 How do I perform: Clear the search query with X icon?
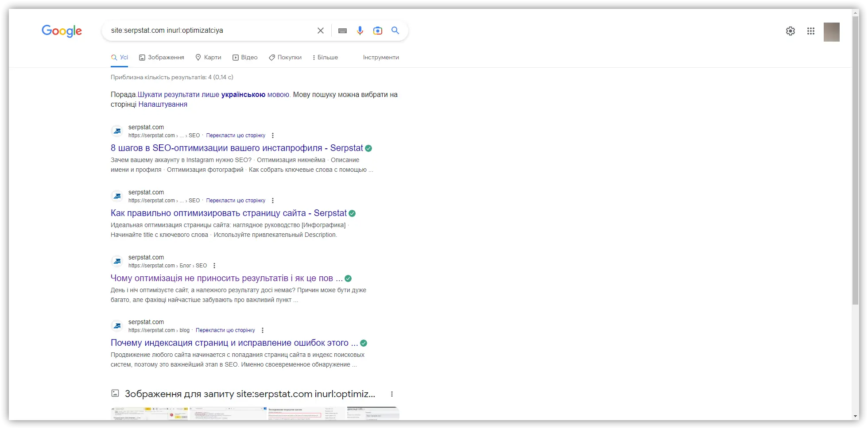click(x=321, y=31)
